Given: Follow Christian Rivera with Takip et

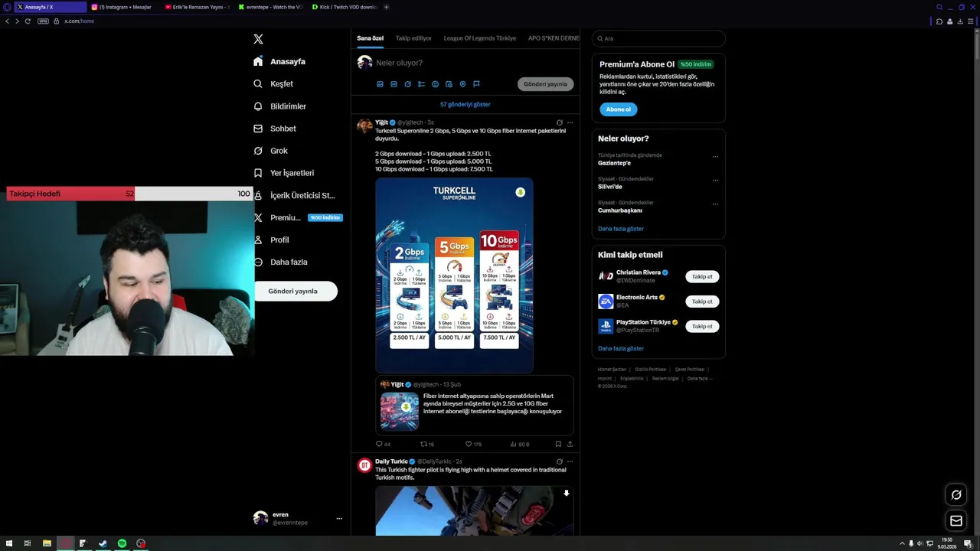Looking at the screenshot, I should (702, 277).
